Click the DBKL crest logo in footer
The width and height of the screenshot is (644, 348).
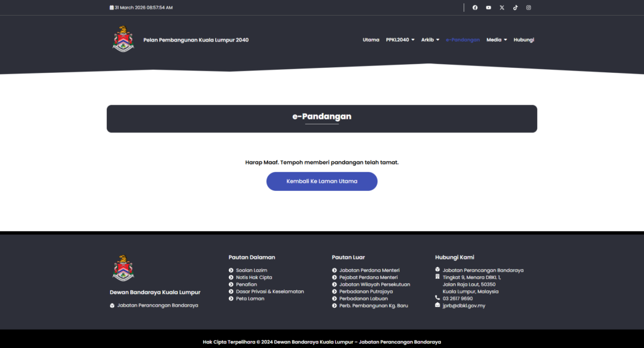123,268
